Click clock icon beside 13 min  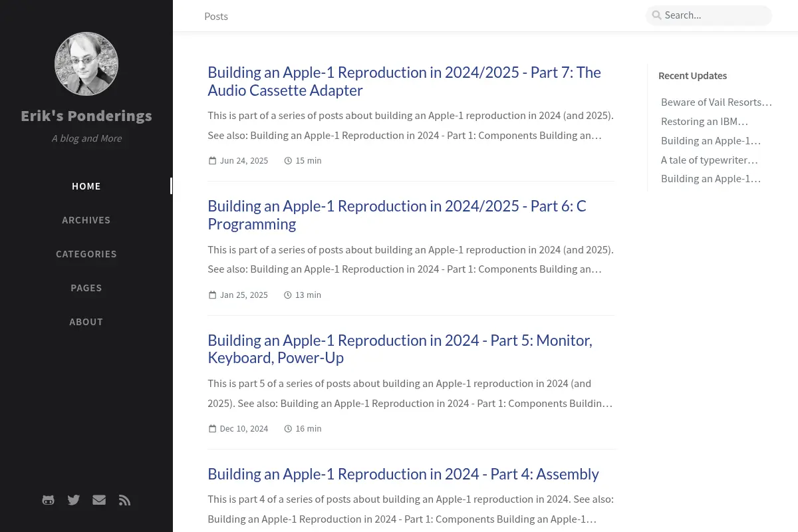point(288,295)
